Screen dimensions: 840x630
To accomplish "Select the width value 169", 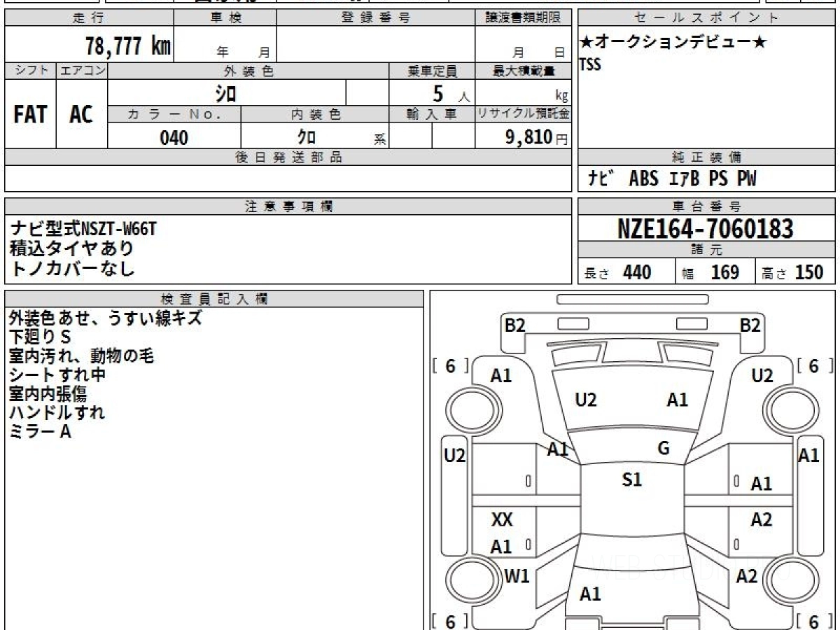I will pos(725,272).
